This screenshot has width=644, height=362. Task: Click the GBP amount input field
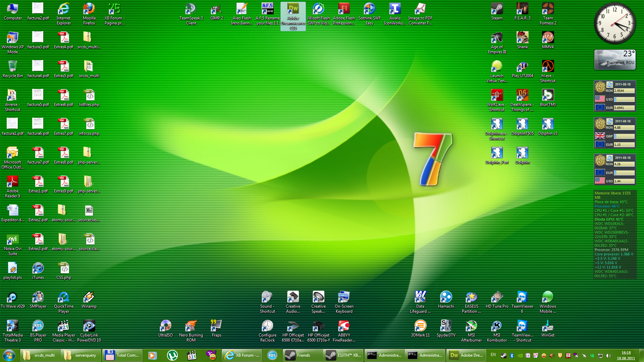(x=624, y=136)
